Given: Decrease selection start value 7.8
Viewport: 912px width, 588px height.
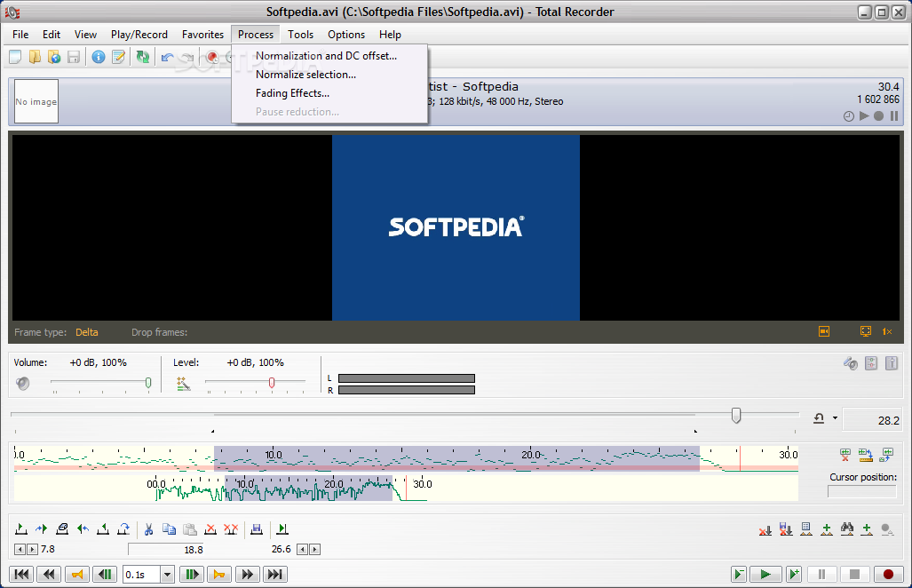Looking at the screenshot, I should [20, 549].
